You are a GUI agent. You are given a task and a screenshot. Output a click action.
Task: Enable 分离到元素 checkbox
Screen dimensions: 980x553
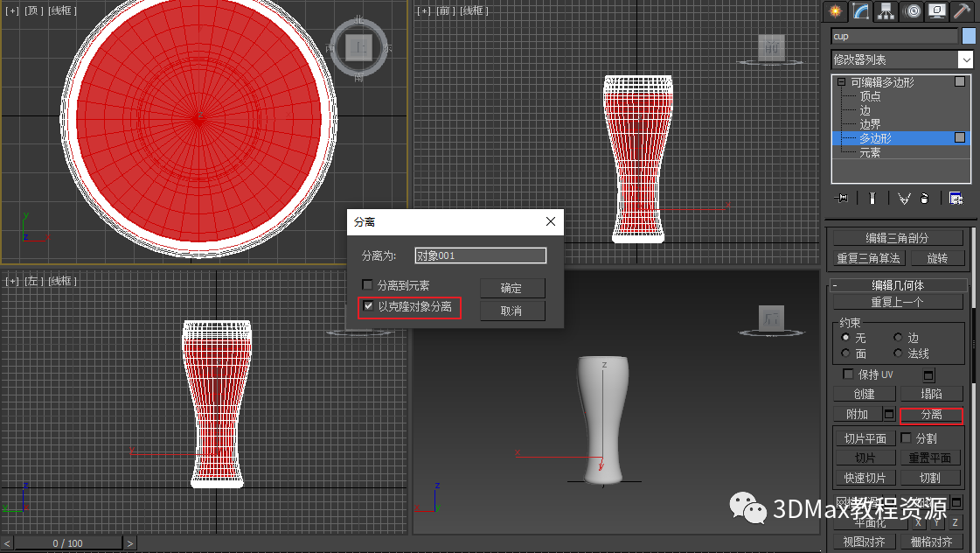[x=367, y=284]
